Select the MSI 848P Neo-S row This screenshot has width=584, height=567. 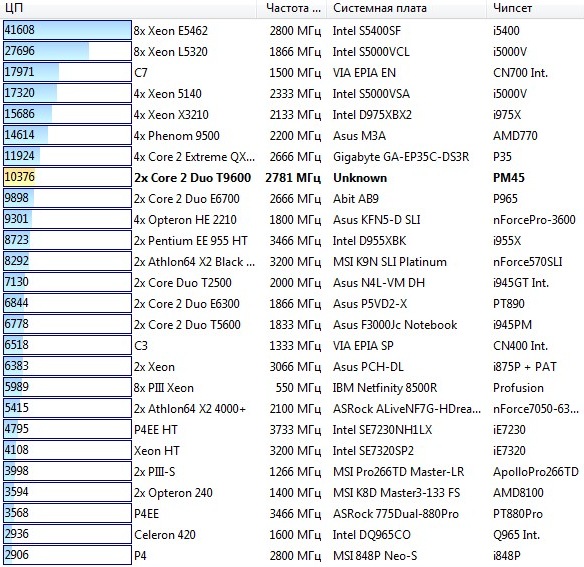[x=292, y=555]
